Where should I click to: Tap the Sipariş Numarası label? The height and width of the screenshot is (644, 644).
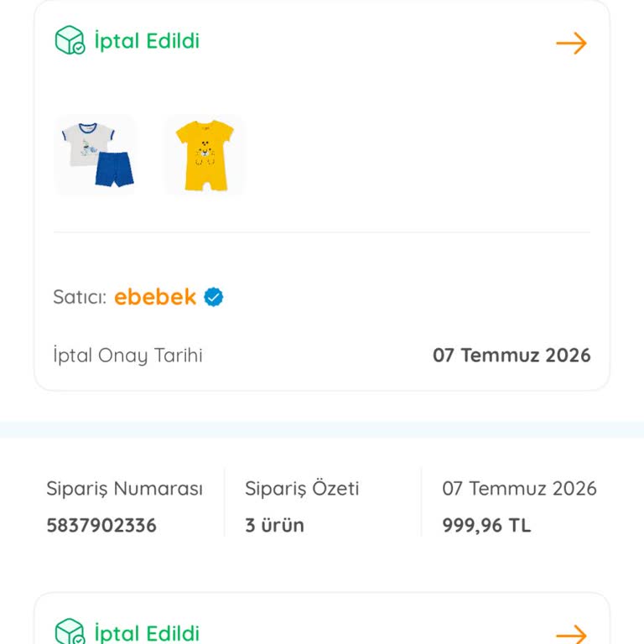pyautogui.click(x=124, y=489)
